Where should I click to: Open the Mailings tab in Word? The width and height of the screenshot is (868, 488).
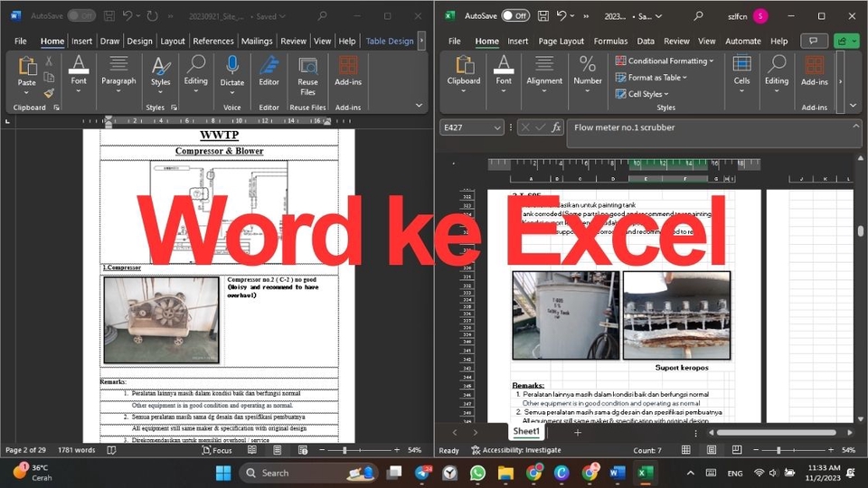257,41
